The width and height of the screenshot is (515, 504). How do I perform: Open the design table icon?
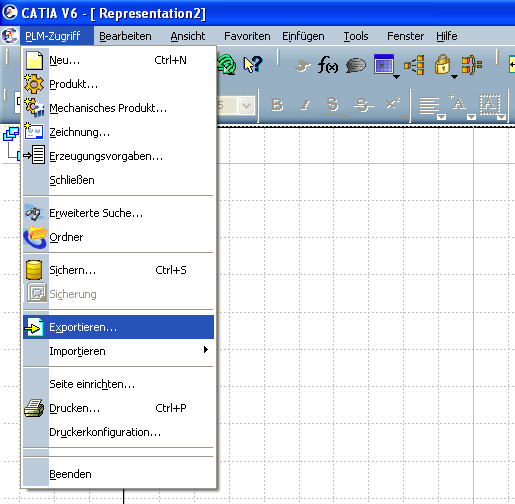coord(384,64)
